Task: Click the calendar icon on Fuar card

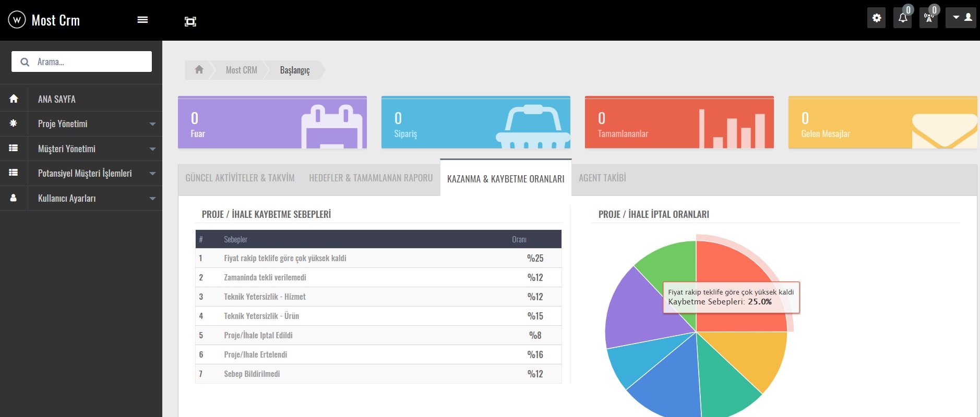Action: click(x=331, y=127)
